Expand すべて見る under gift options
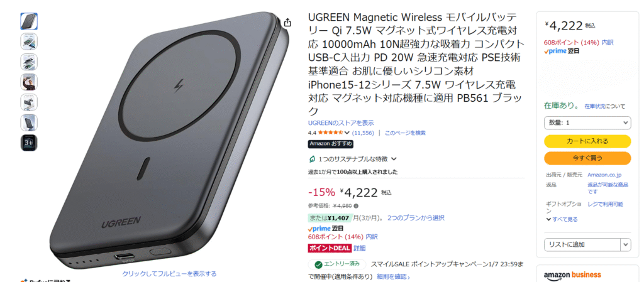This screenshot has height=282, width=644. (x=562, y=219)
